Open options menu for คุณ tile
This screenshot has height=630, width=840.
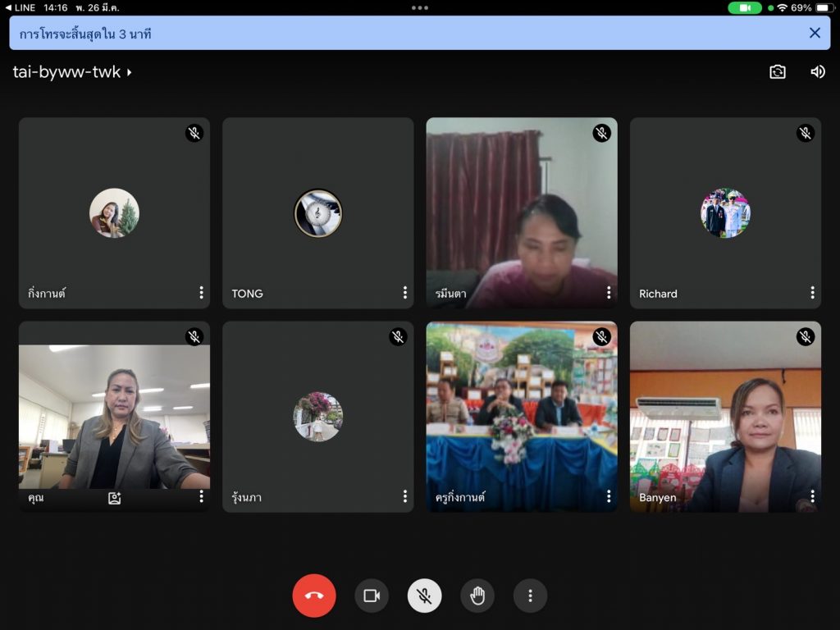(201, 496)
